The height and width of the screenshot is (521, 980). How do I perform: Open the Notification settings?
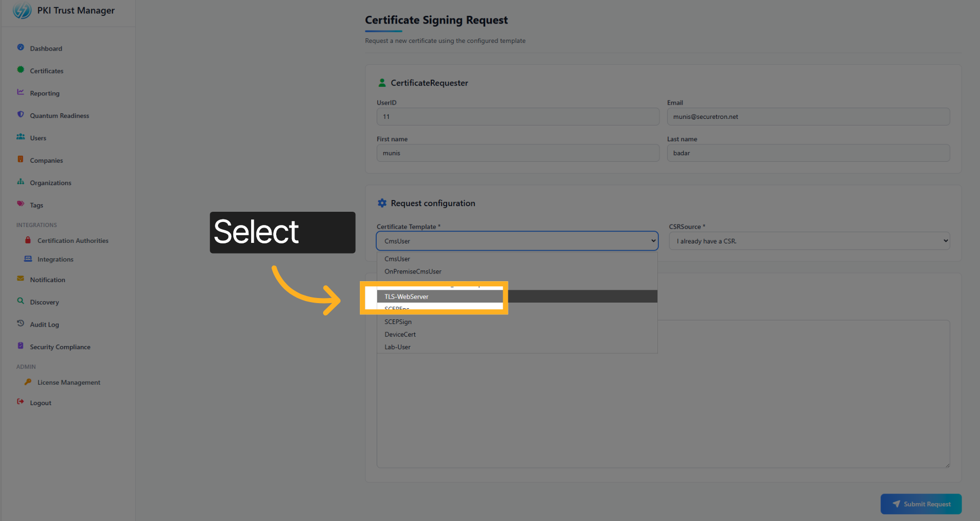tap(47, 280)
